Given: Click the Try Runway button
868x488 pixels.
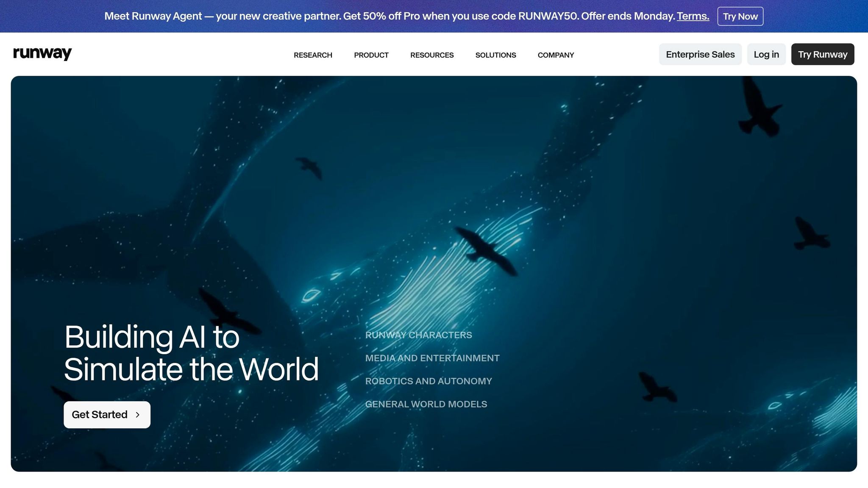Looking at the screenshot, I should pos(823,54).
